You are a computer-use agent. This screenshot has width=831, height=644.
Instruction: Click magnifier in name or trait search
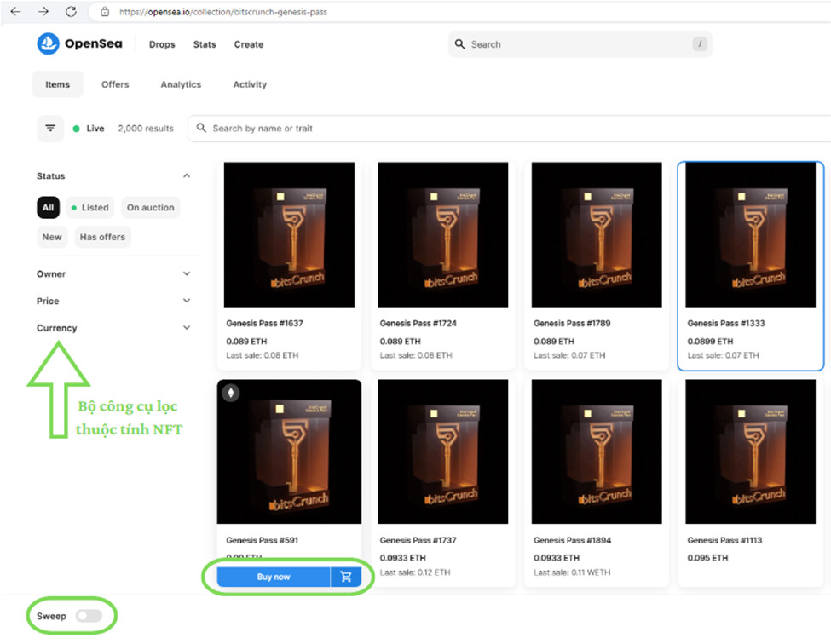coord(201,128)
